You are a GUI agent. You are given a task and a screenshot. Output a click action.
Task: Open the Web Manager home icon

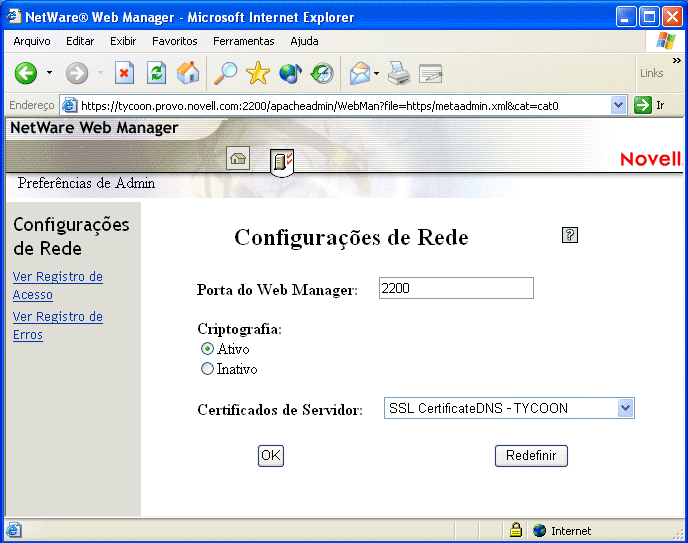tap(238, 158)
